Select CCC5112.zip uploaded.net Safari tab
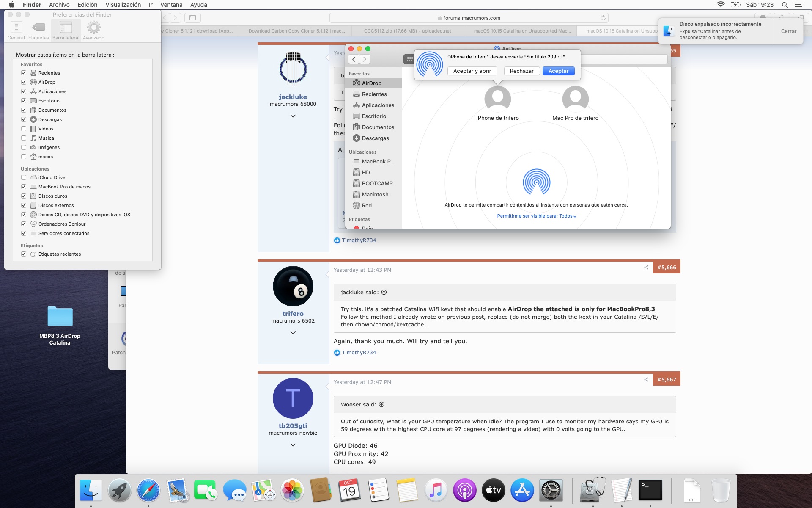812x508 pixels. pyautogui.click(x=407, y=31)
